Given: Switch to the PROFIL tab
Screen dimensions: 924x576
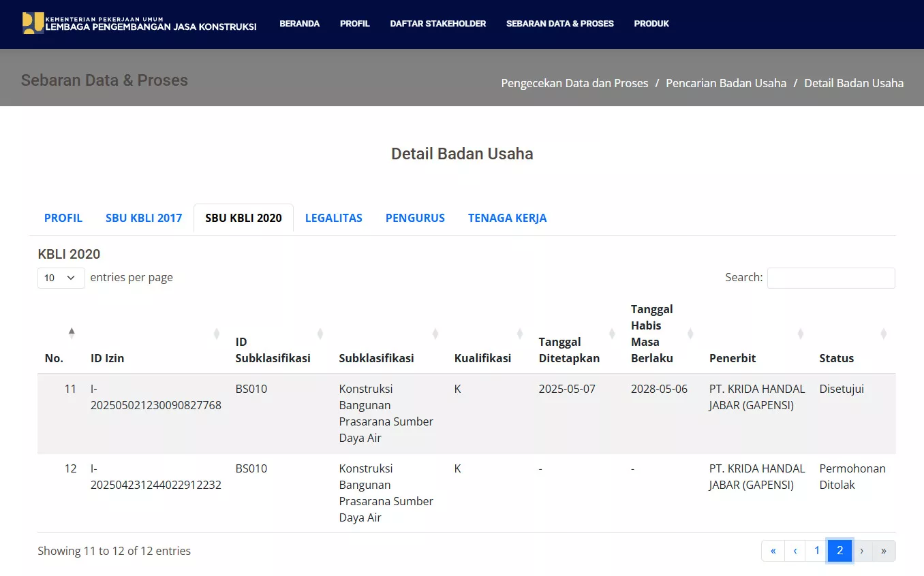Looking at the screenshot, I should point(63,218).
